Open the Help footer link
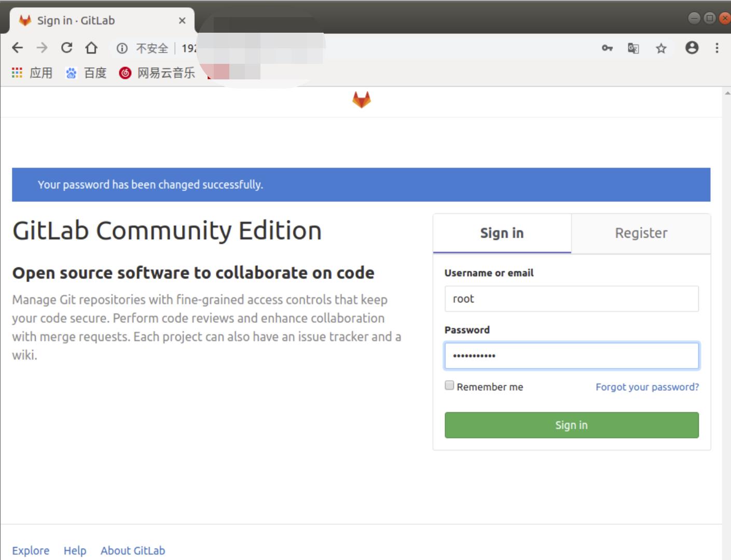731x560 pixels. (75, 551)
